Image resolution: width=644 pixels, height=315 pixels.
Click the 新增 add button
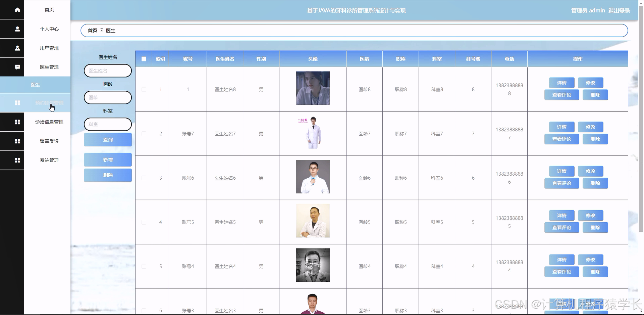click(x=108, y=160)
